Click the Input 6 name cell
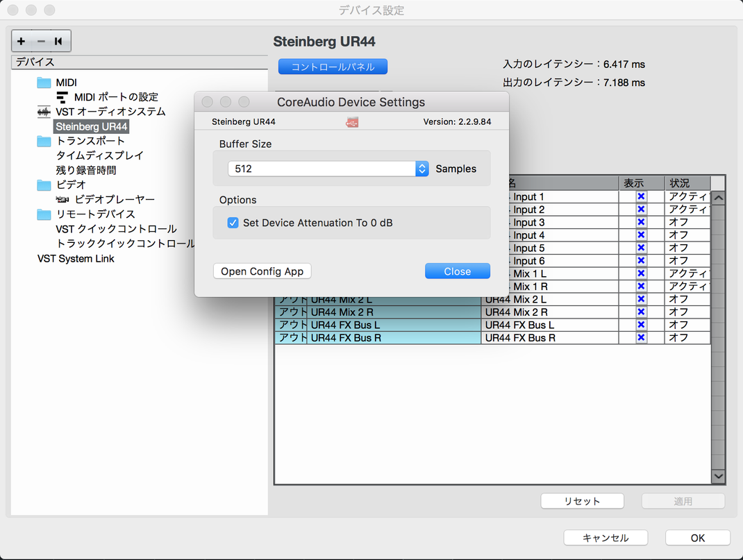Viewport: 743px width, 560px height. 563,261
